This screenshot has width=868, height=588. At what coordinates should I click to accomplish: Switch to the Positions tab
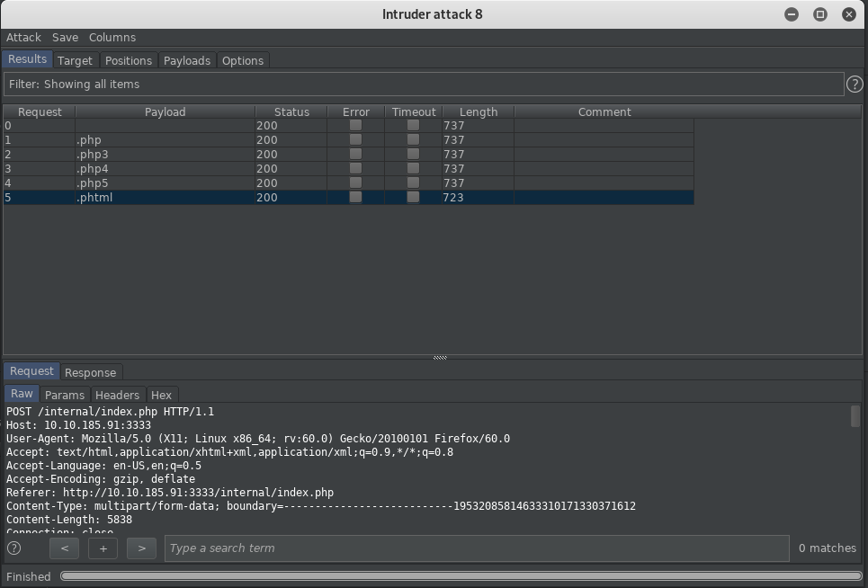click(x=129, y=60)
